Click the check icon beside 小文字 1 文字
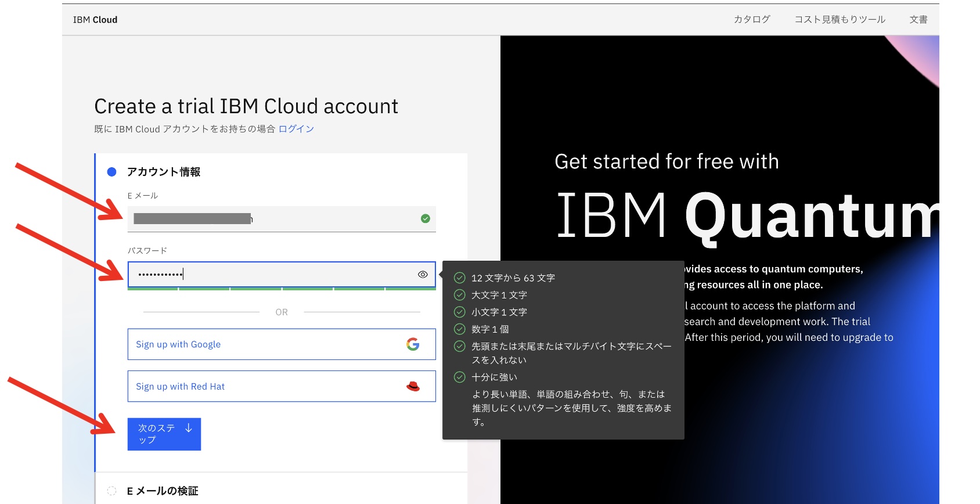980x504 pixels. coord(460,312)
